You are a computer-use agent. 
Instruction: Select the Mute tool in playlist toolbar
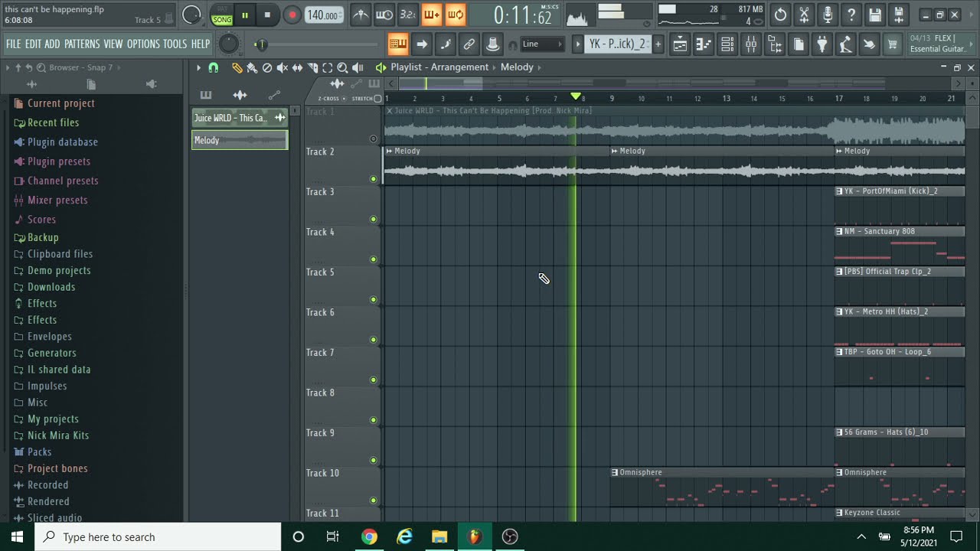point(283,68)
